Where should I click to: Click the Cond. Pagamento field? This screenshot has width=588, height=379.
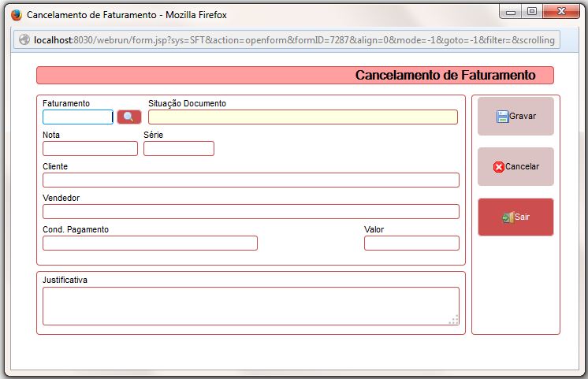tap(150, 243)
